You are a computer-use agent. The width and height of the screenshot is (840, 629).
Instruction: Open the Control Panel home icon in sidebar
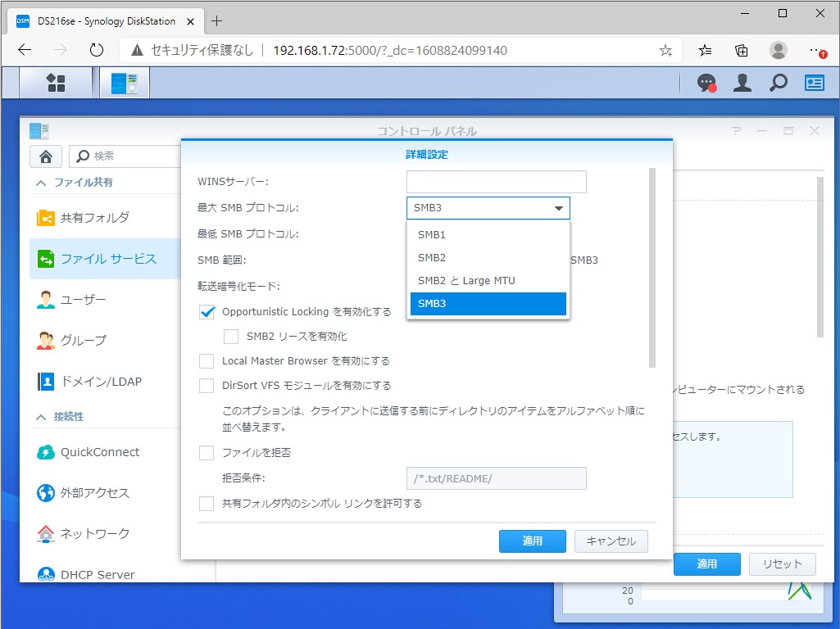click(45, 156)
